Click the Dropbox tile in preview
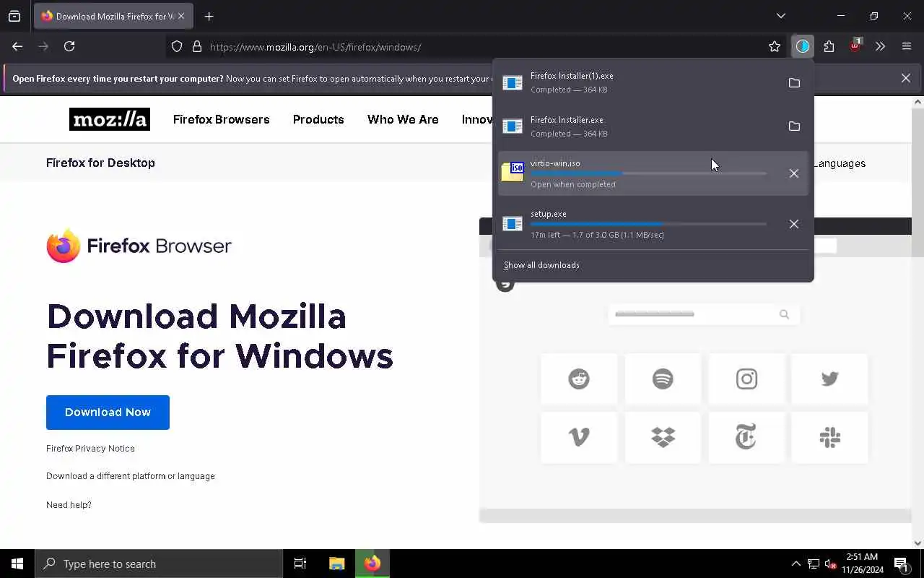Image resolution: width=924 pixels, height=578 pixels. pos(663,437)
